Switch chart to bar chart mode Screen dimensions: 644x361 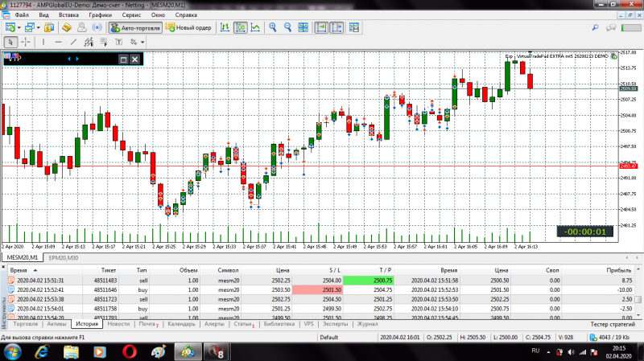pos(225,27)
